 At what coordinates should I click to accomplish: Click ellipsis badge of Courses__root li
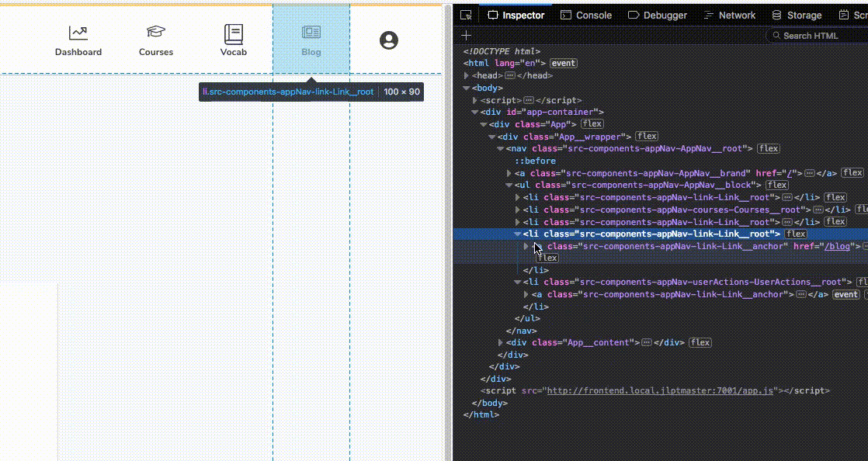(817, 210)
